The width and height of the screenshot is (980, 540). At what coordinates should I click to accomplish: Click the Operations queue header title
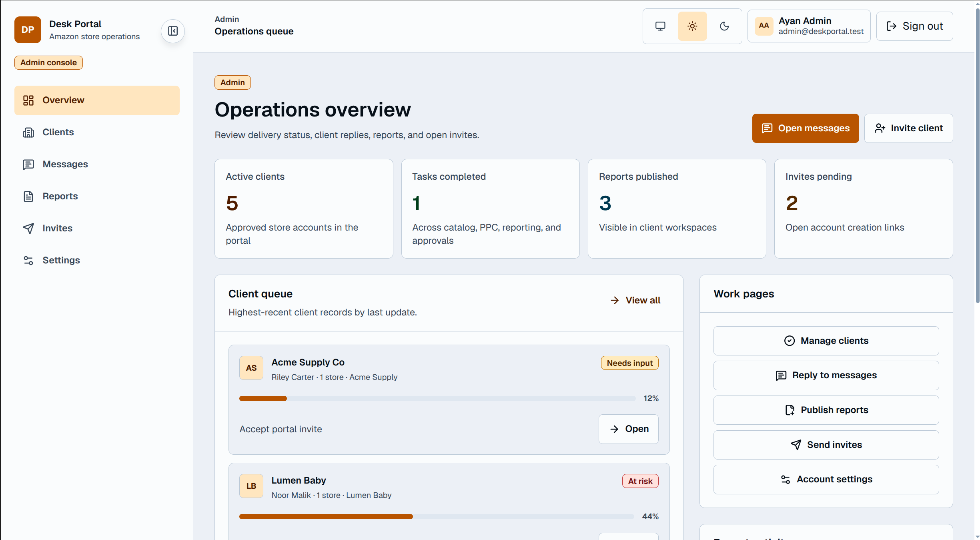(x=254, y=31)
